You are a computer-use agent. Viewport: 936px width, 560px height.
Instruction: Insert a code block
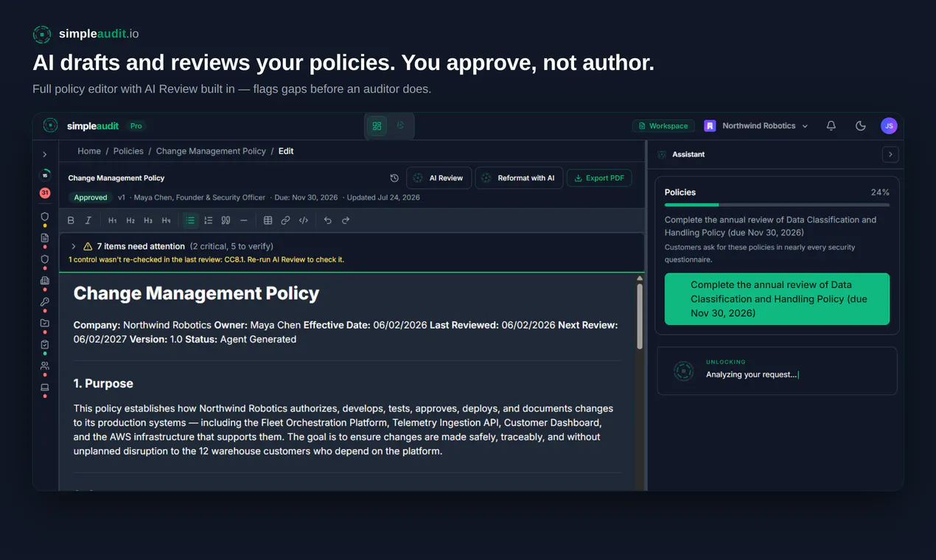(x=304, y=220)
